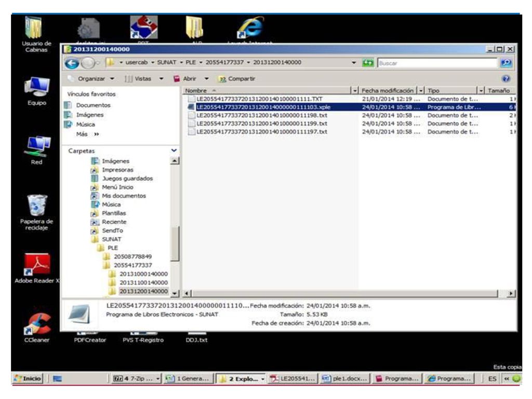This screenshot has width=532, height=399.
Task: Refresh the folder with the green arrows icon
Action: [x=367, y=63]
